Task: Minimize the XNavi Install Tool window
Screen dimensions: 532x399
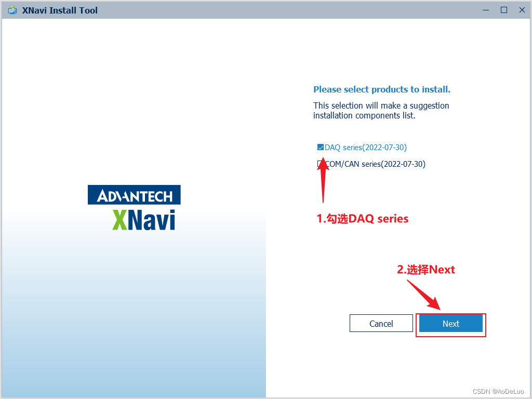Action: tap(486, 10)
